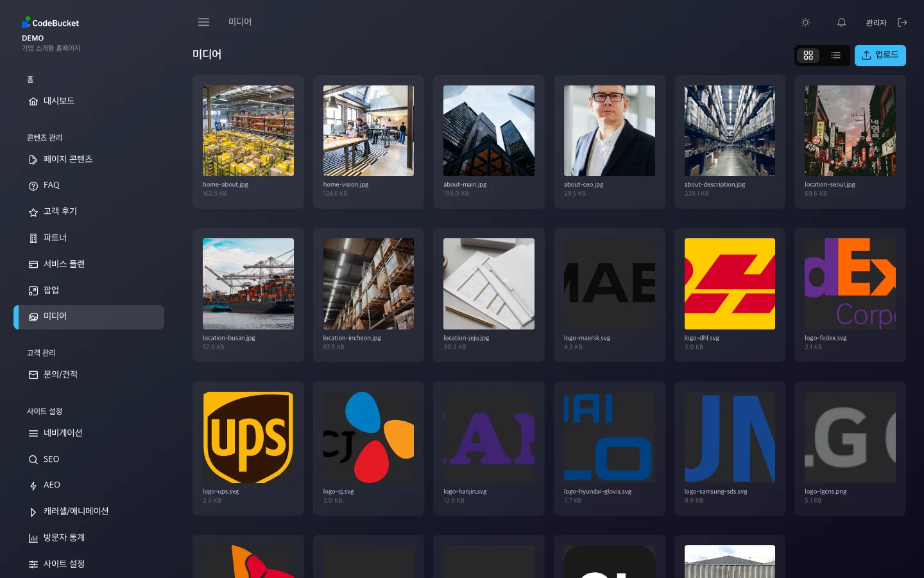924x578 pixels.
Task: Select the logo-dhl.svg thumbnail
Action: 730,284
